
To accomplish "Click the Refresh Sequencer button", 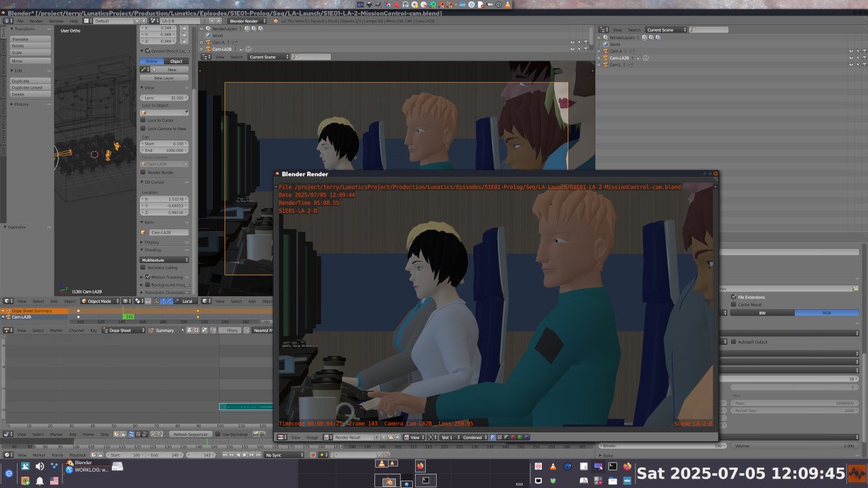I will coord(190,434).
